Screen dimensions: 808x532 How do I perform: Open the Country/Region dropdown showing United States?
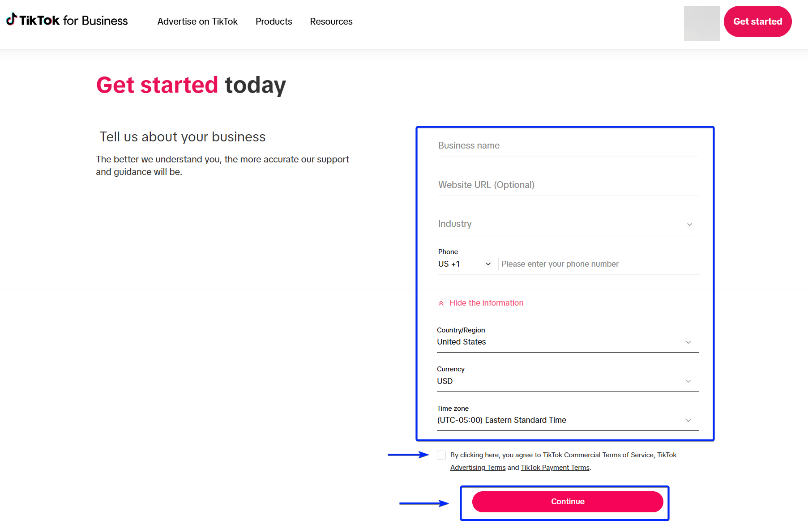[x=567, y=342]
